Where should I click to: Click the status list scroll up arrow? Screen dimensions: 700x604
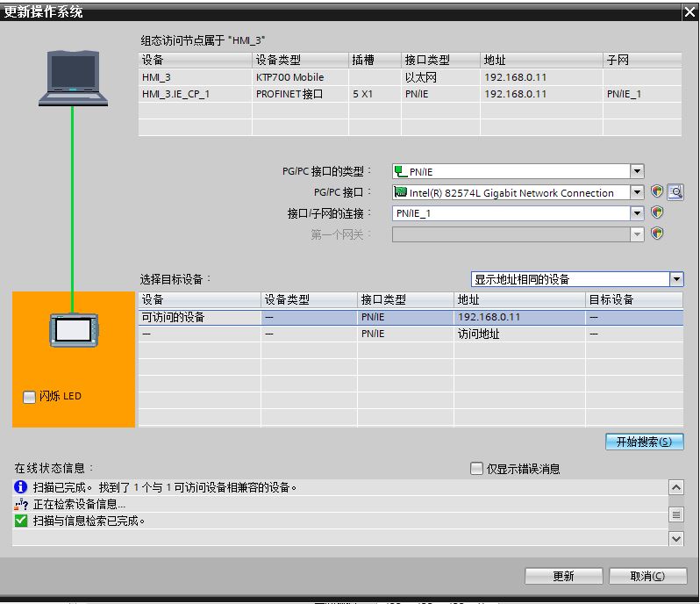pos(676,487)
